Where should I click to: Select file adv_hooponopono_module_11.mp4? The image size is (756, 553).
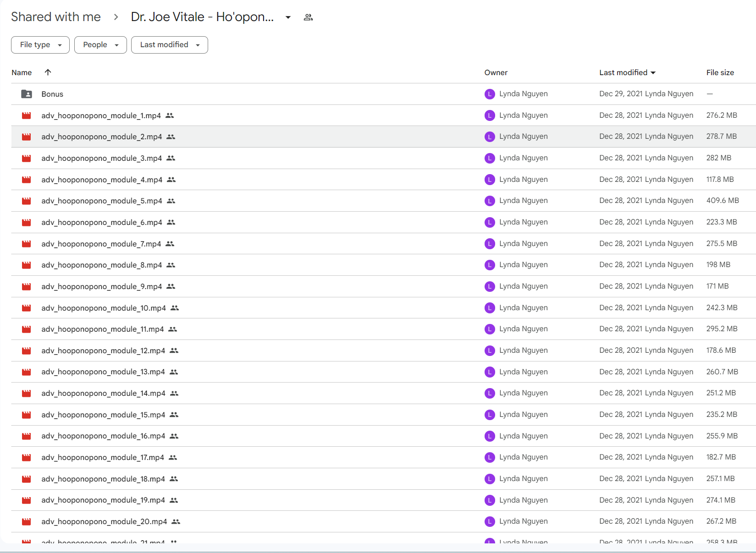point(103,329)
